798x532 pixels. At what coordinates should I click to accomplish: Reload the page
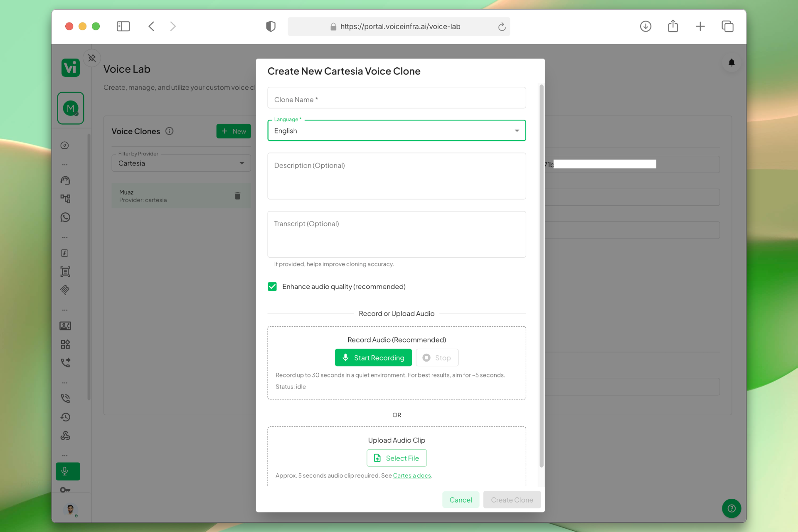coord(502,27)
